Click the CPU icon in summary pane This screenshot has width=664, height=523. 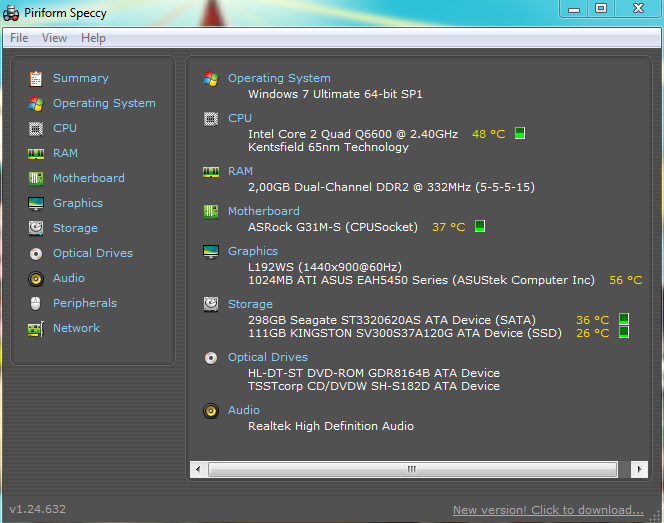211,119
